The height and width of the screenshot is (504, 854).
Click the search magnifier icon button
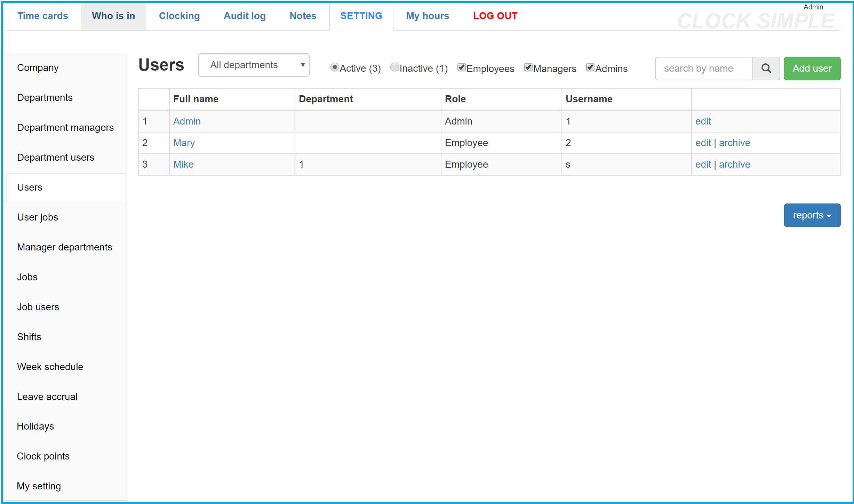point(766,69)
